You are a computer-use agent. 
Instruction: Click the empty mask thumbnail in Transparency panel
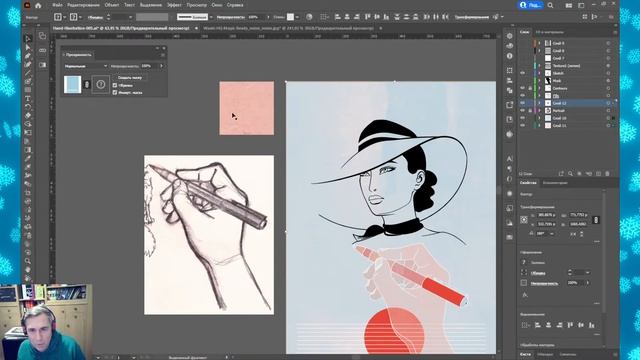click(100, 84)
